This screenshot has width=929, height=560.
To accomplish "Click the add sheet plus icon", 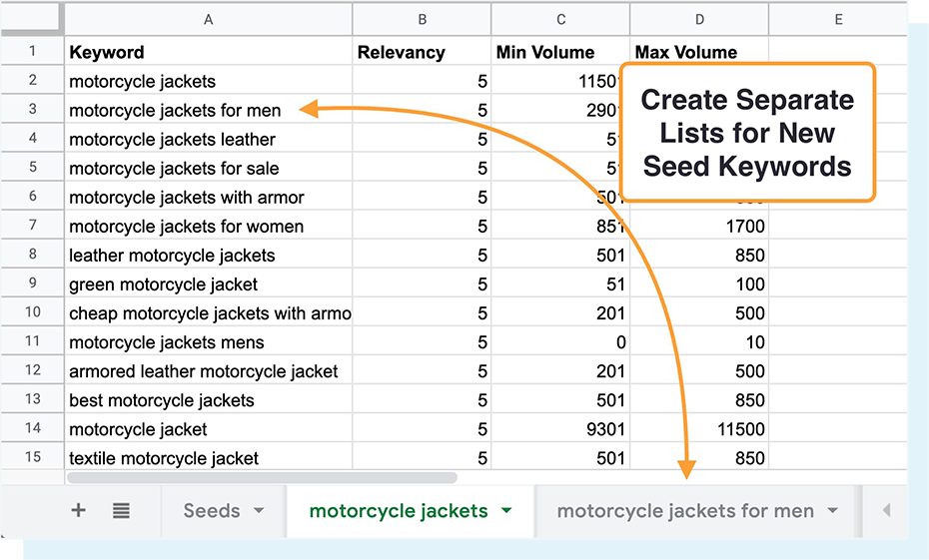I will tap(78, 511).
